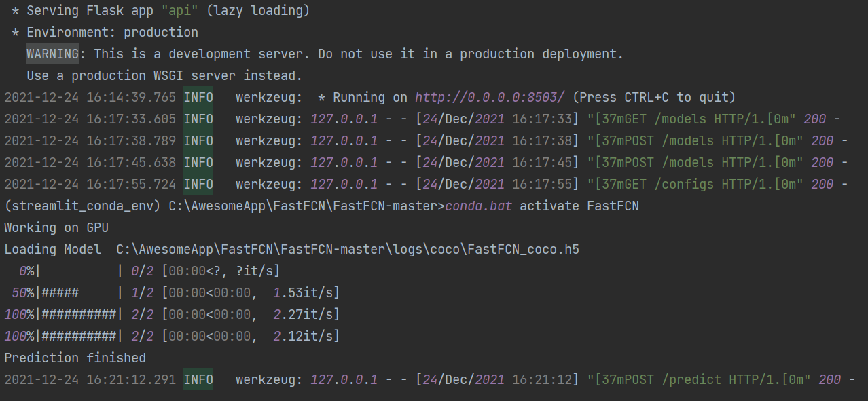The width and height of the screenshot is (868, 401).
Task: Click the 16:17:45.638 timestamp
Action: (90, 163)
